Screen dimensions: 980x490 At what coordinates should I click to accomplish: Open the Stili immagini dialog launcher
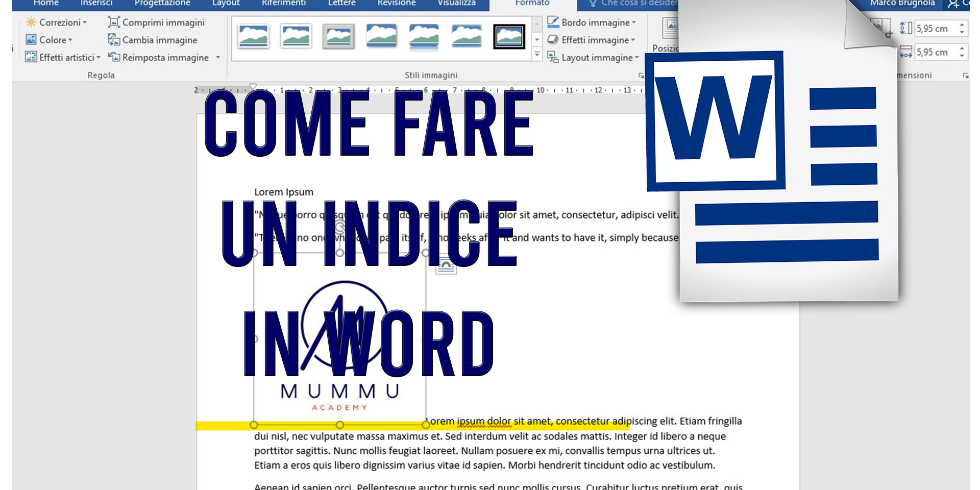(x=641, y=75)
